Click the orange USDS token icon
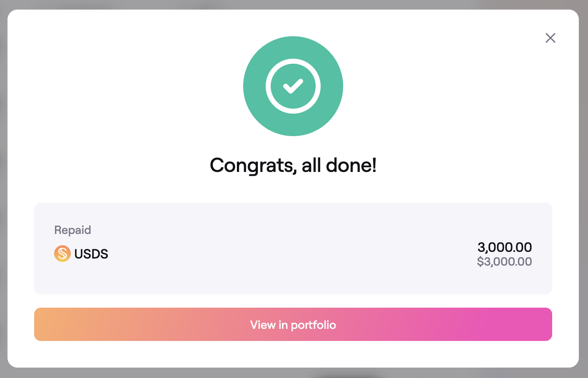 pyautogui.click(x=62, y=254)
